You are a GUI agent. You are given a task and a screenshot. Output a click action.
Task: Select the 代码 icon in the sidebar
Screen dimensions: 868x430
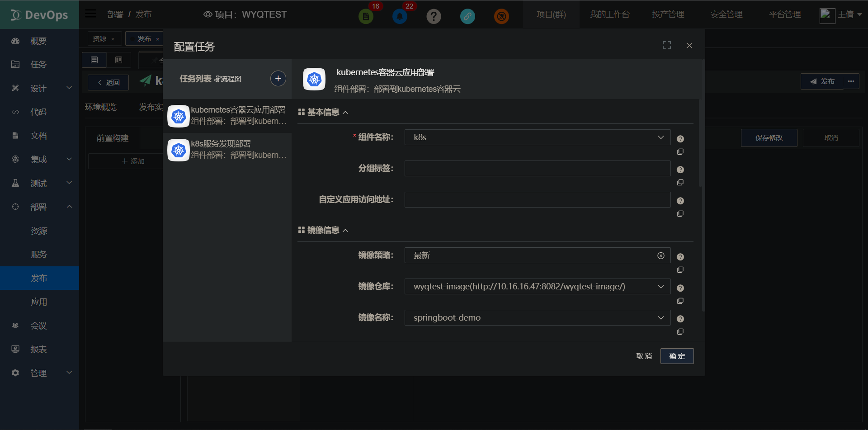15,112
